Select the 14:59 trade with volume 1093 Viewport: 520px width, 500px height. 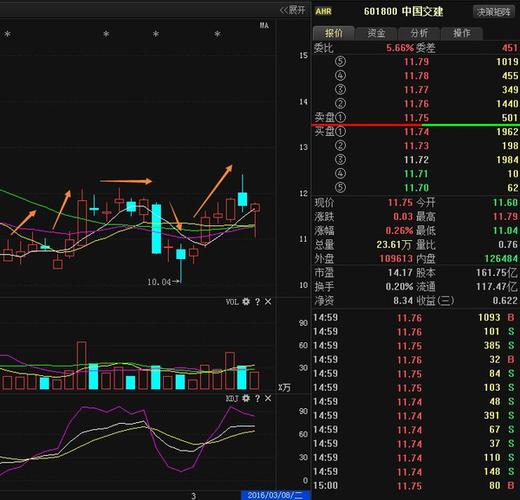[x=416, y=318]
